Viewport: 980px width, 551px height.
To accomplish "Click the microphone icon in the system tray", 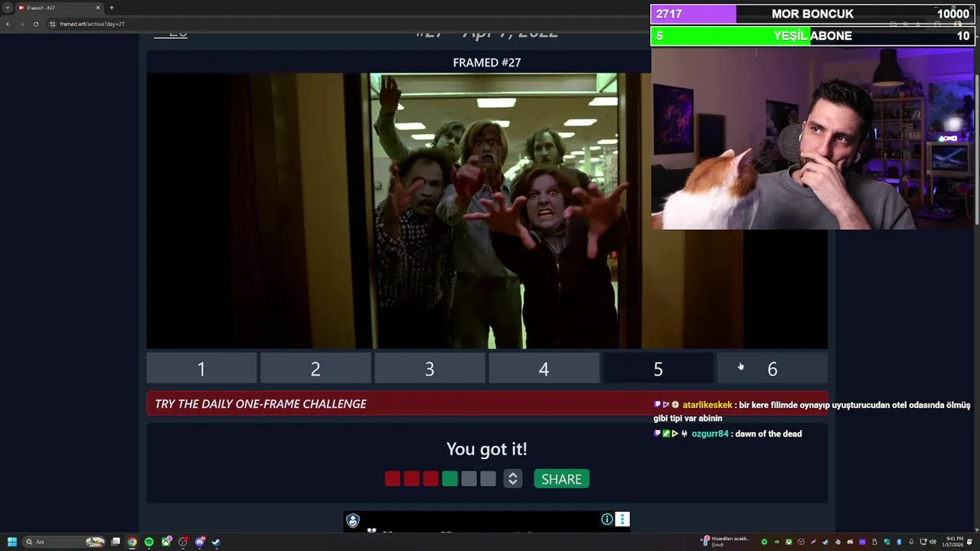I will coord(911,542).
